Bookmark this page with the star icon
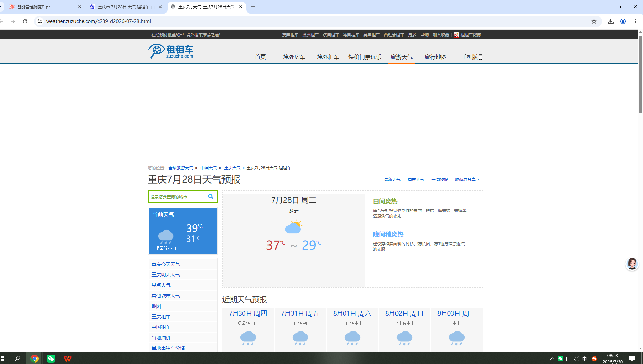 (594, 21)
